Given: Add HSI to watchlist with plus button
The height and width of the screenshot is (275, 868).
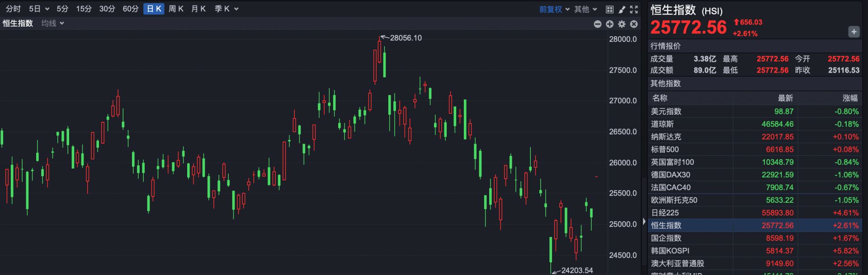Looking at the screenshot, I should [x=854, y=32].
